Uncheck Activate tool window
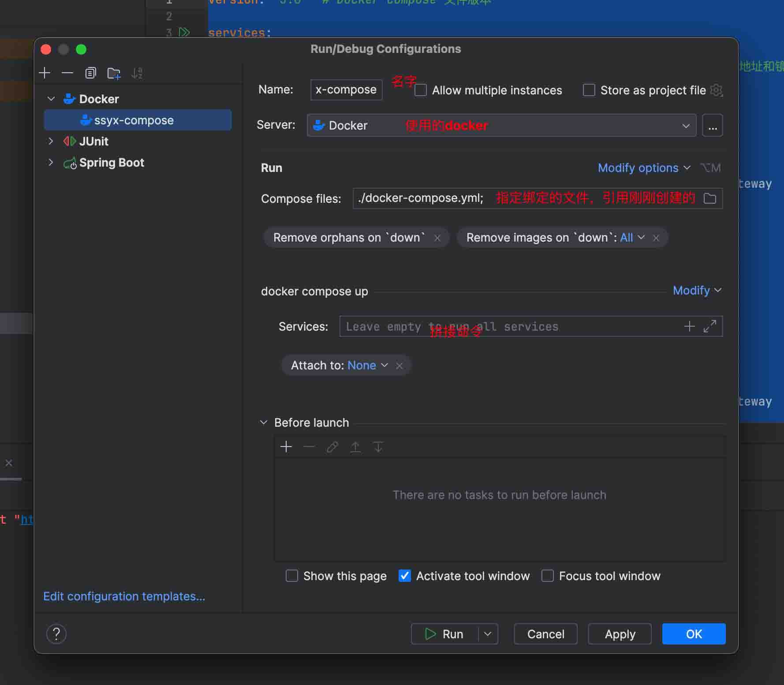 (405, 576)
